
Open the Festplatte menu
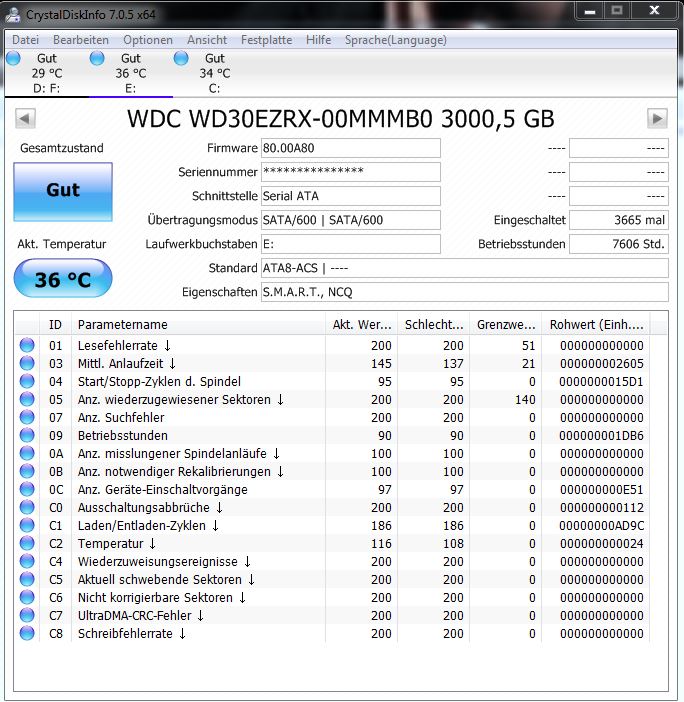[x=266, y=40]
